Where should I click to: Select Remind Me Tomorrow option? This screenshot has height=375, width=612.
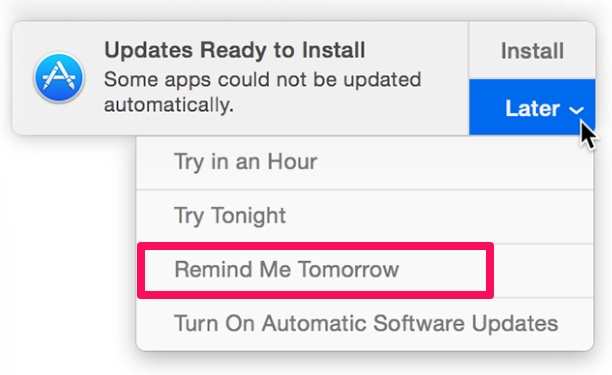(x=365, y=270)
